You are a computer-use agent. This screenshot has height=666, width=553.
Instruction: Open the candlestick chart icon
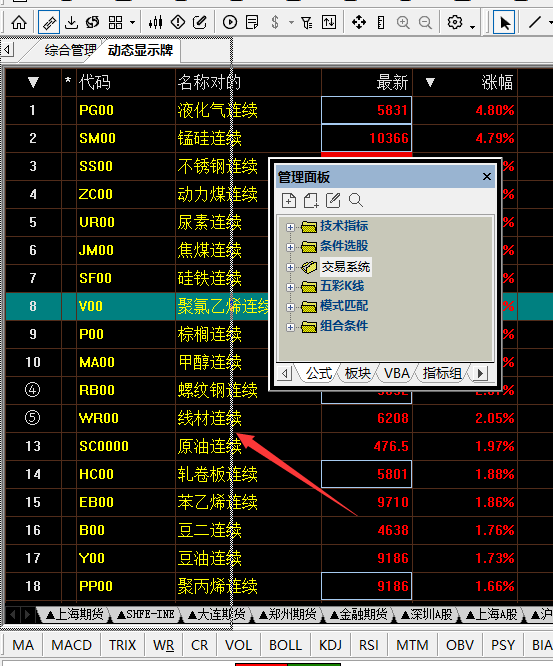pos(155,23)
